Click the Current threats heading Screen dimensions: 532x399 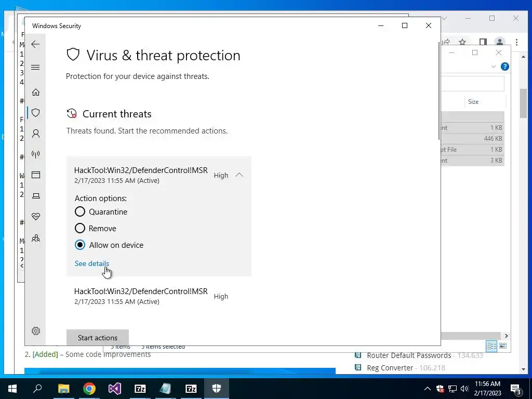[x=117, y=114]
